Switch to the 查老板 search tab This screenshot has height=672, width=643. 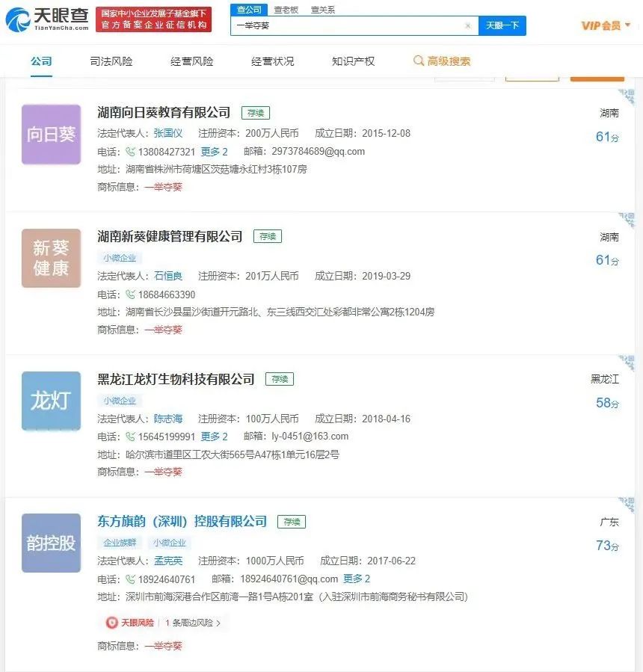pyautogui.click(x=286, y=10)
